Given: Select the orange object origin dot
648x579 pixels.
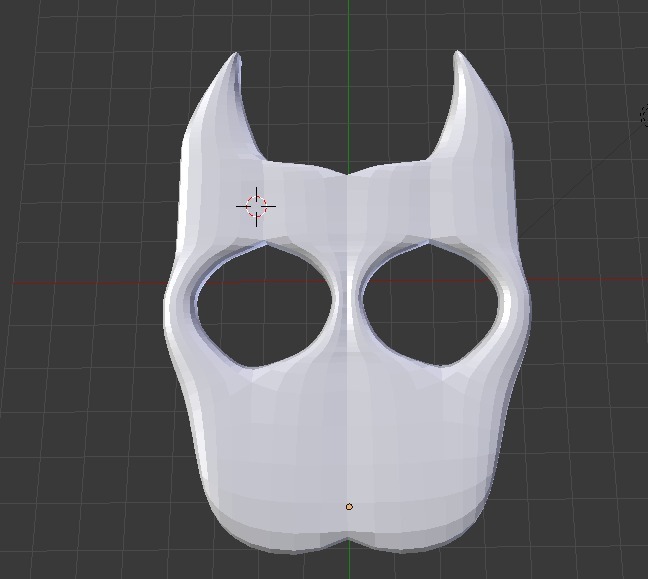Looking at the screenshot, I should [x=349, y=507].
